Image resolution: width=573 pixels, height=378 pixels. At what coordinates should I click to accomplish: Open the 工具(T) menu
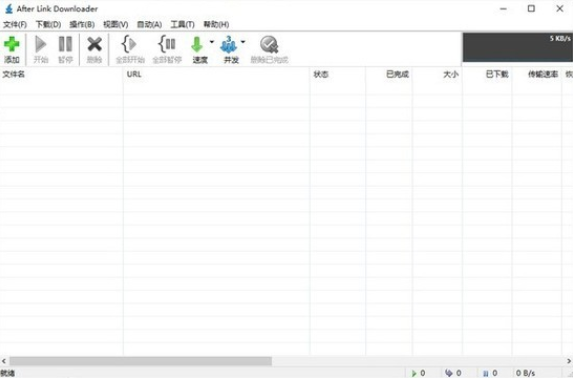coord(182,24)
